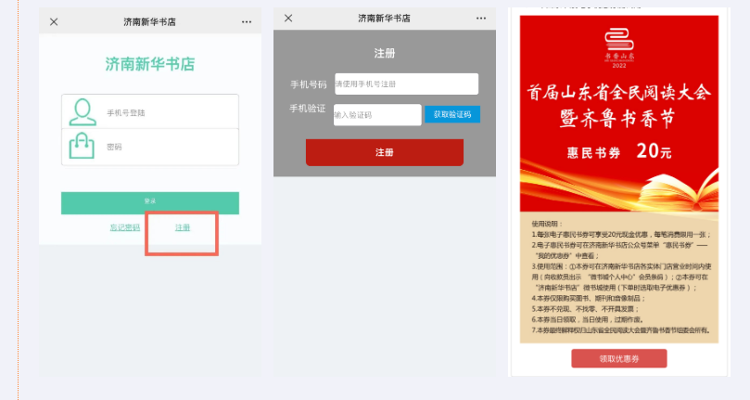This screenshot has width=750, height=400.
Task: Open the 注册 register link under the login button
Action: (182, 227)
